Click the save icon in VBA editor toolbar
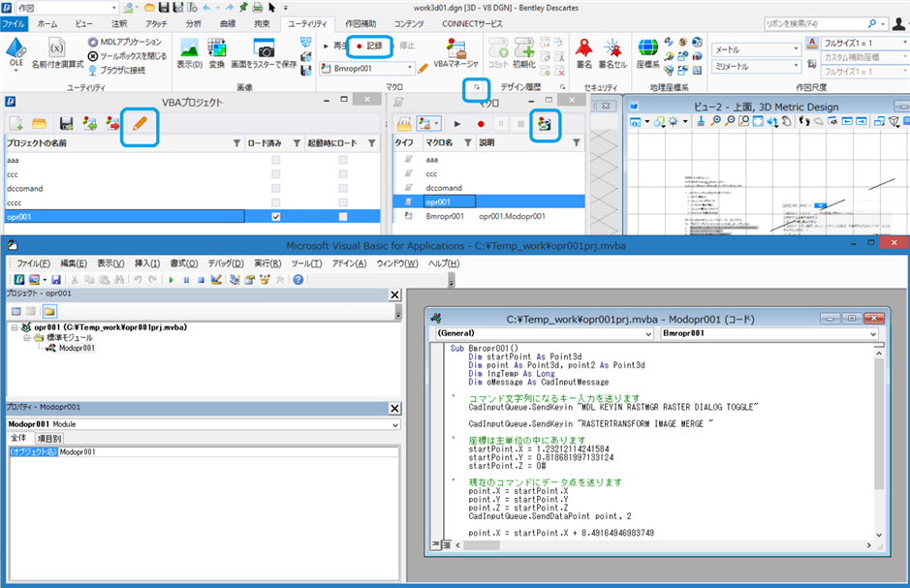 [x=56, y=280]
